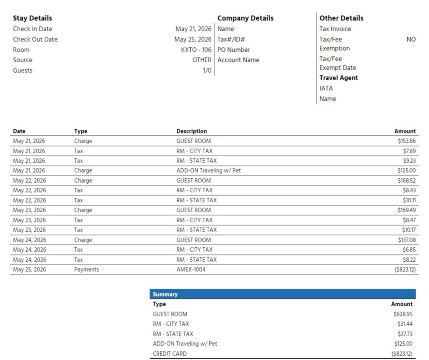
Task: Click the amount "$137.08"
Action: click(x=407, y=240)
